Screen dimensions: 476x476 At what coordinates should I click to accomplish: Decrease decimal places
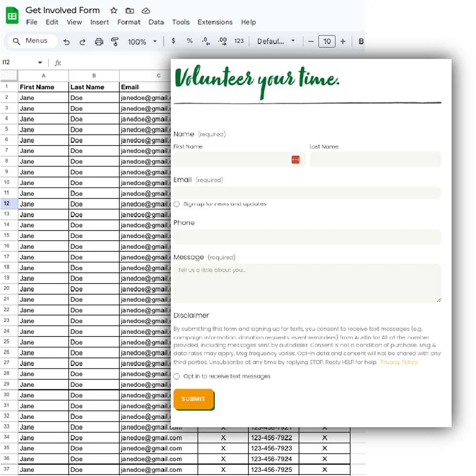pos(206,41)
